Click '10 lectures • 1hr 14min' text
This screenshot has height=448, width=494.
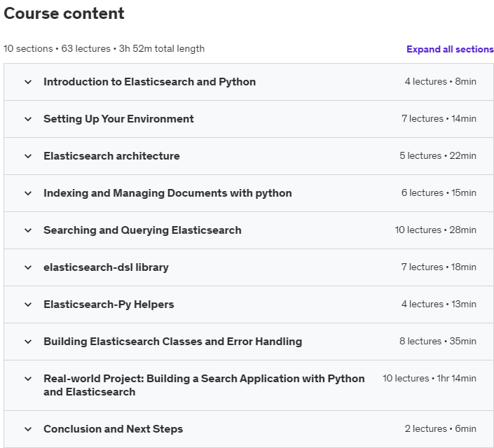(430, 379)
